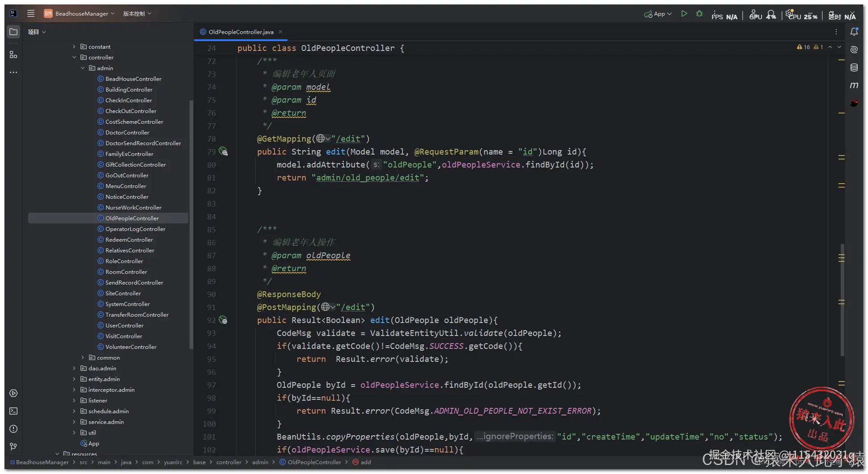Image resolution: width=868 pixels, height=474 pixels.
Task: Select VolunteerController in the project tree
Action: [x=131, y=347]
